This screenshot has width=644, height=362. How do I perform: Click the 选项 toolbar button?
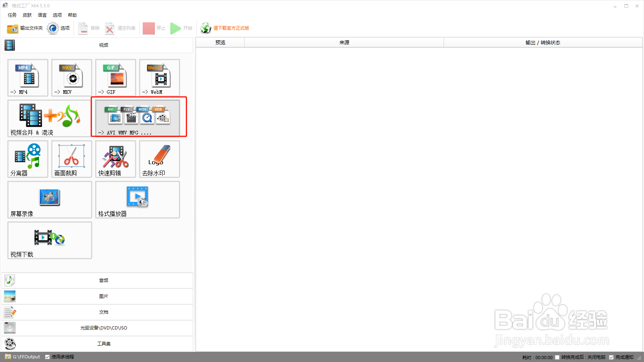click(x=58, y=28)
